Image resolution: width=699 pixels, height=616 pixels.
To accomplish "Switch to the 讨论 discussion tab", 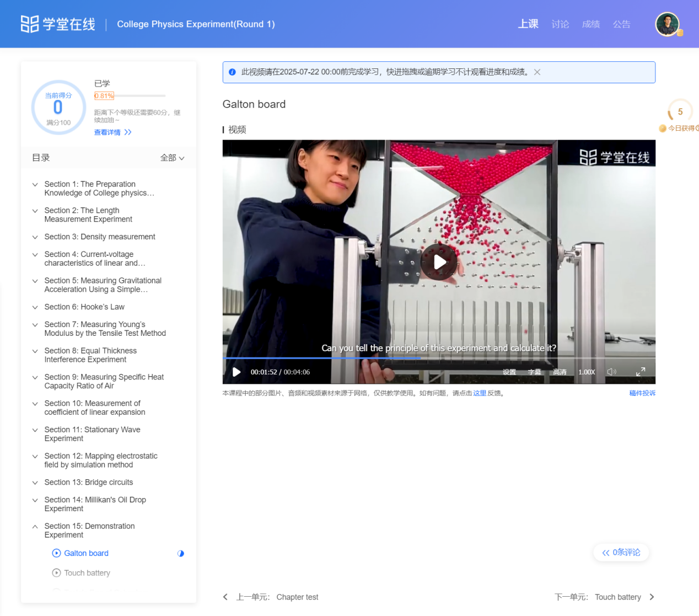I will tap(560, 24).
